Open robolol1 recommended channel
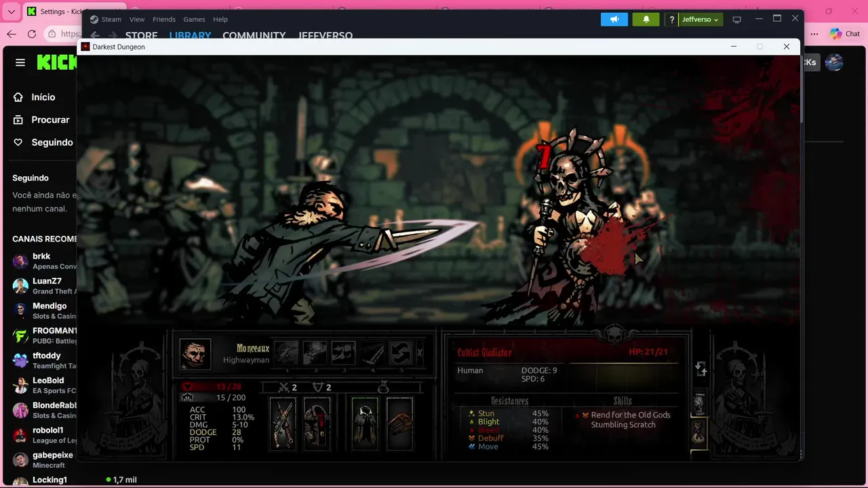The width and height of the screenshot is (868, 488). (x=44, y=434)
